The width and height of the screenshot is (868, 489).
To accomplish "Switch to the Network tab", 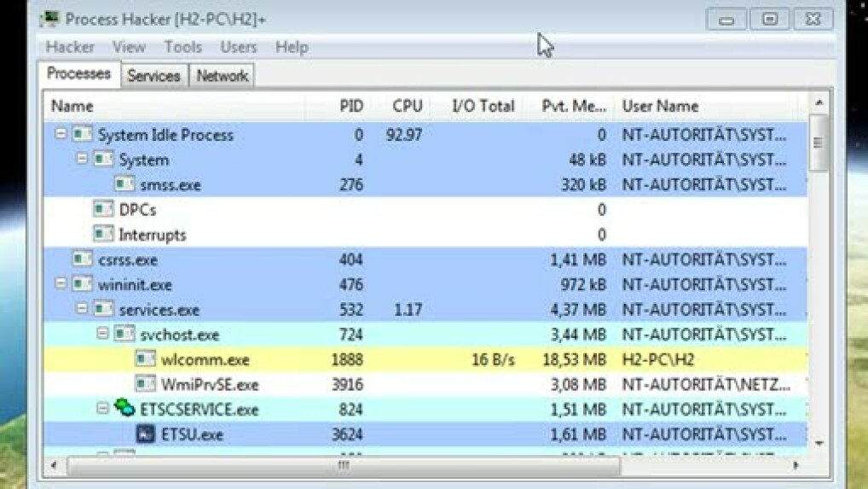I will pos(222,76).
